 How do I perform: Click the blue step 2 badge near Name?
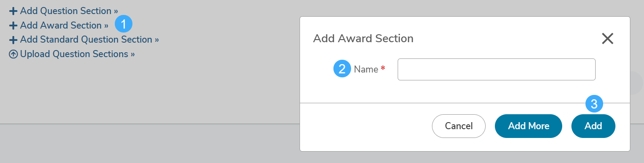[x=342, y=69]
